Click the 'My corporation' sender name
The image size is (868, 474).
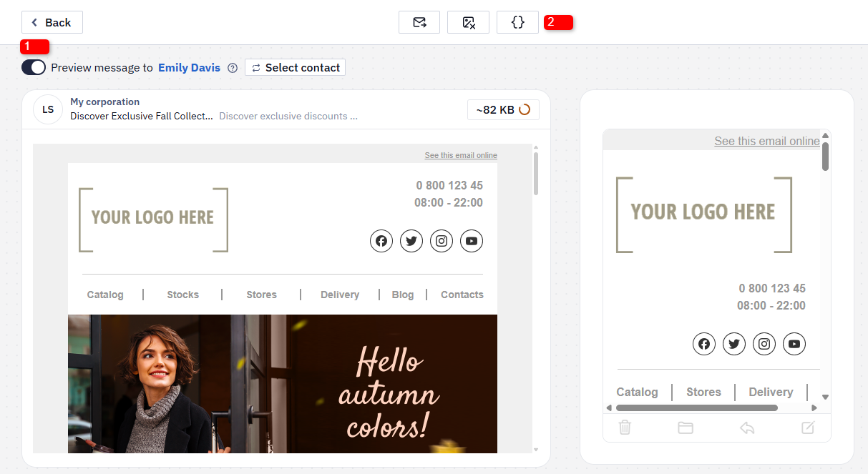(105, 102)
